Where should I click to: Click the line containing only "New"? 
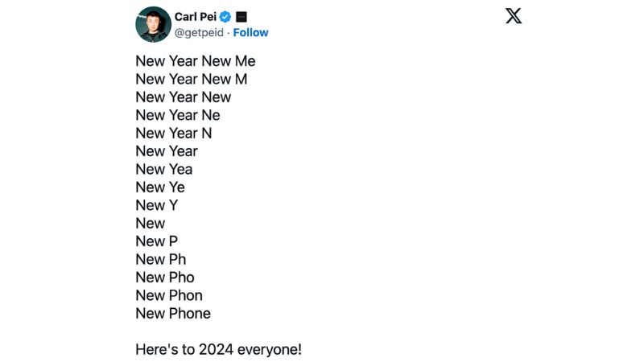click(150, 224)
